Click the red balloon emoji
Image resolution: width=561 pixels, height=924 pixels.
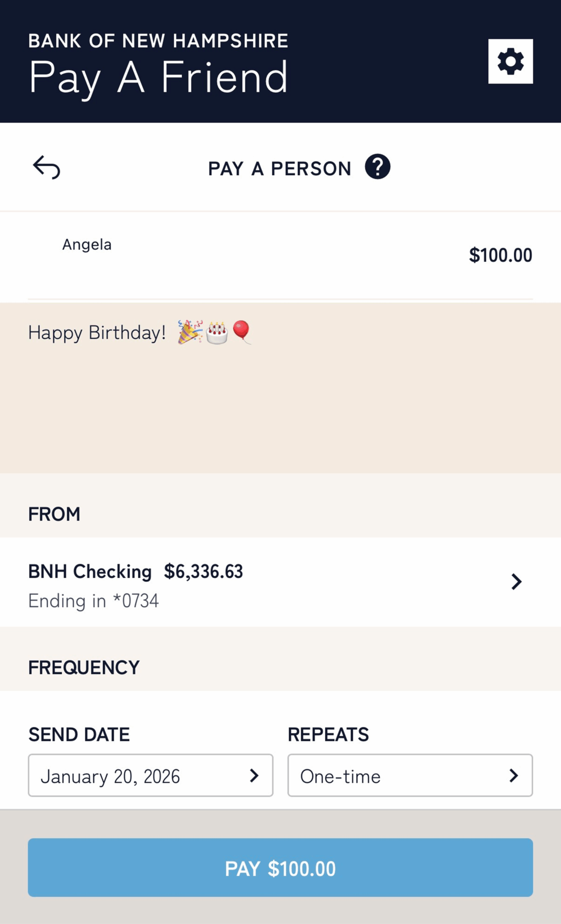click(241, 331)
